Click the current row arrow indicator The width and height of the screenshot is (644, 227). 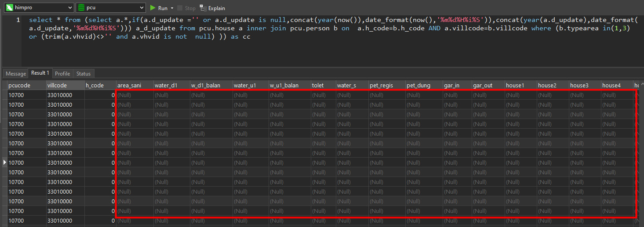(5, 162)
